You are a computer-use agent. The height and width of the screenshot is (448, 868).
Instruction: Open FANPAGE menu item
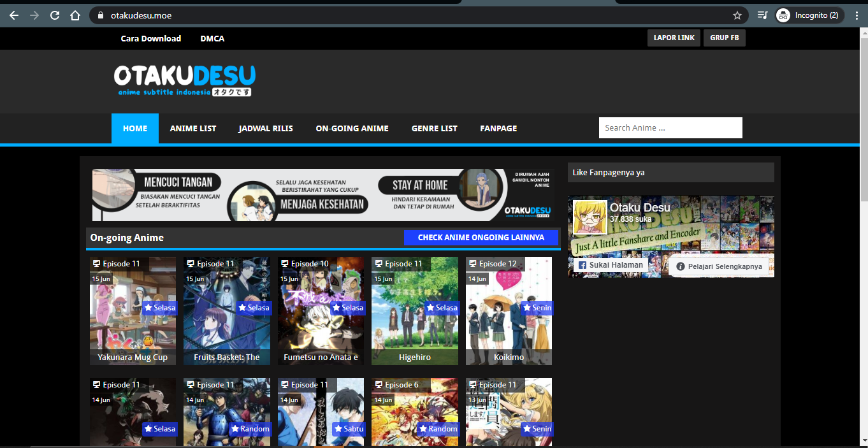point(498,128)
